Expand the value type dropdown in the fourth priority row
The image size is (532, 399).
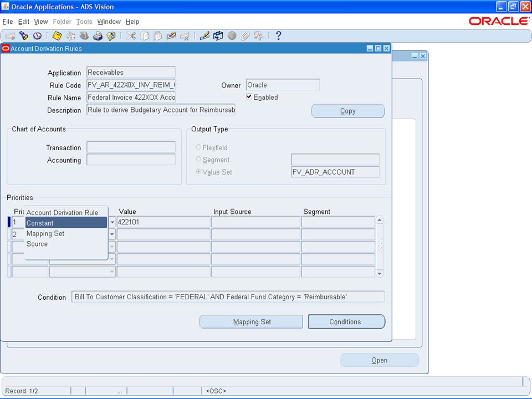(x=112, y=259)
